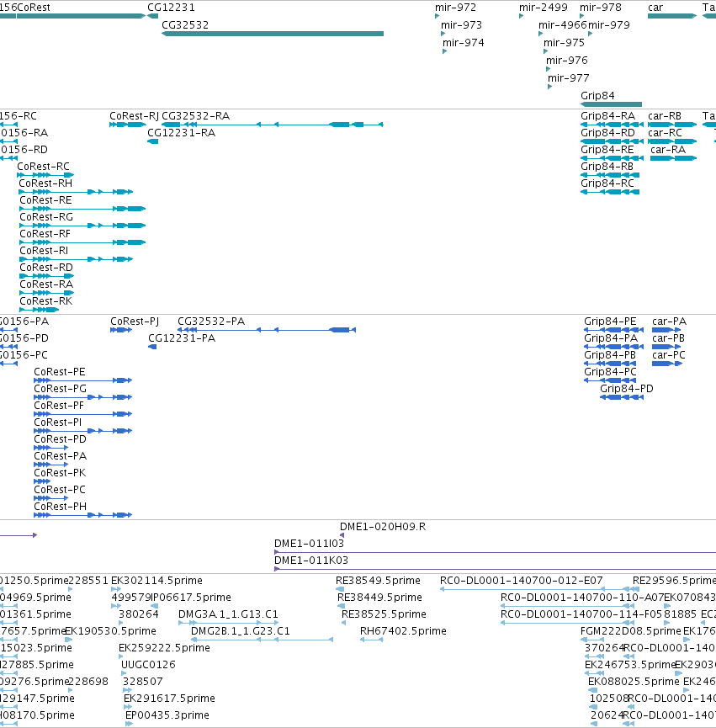Open the Grip84-RA transcript
The image size is (716, 728).
coord(612,125)
